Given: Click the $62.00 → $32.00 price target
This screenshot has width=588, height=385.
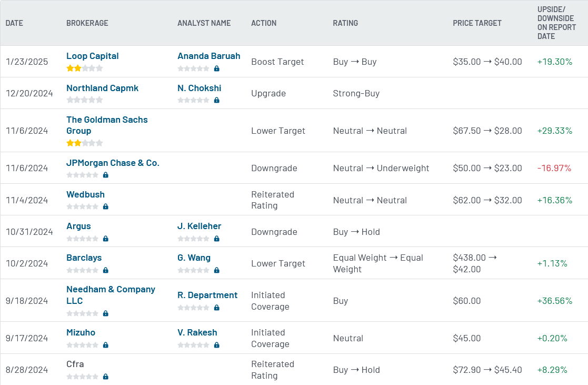Looking at the screenshot, I should [487, 200].
